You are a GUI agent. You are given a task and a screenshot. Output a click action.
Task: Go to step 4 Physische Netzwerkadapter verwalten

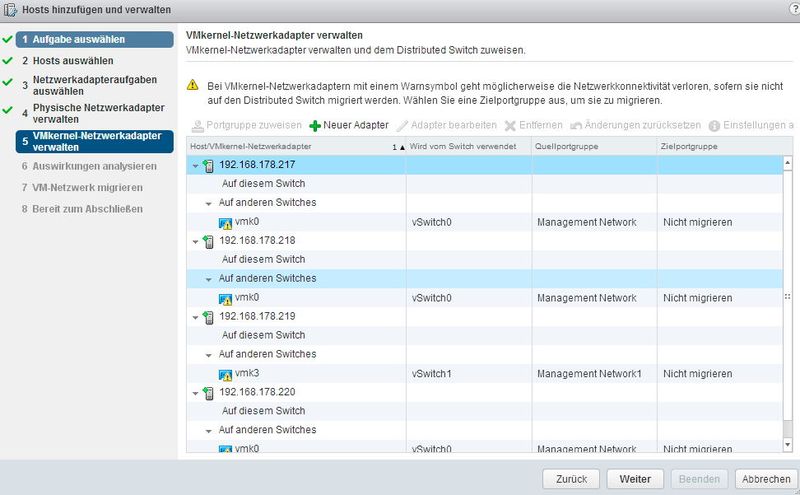(x=93, y=113)
